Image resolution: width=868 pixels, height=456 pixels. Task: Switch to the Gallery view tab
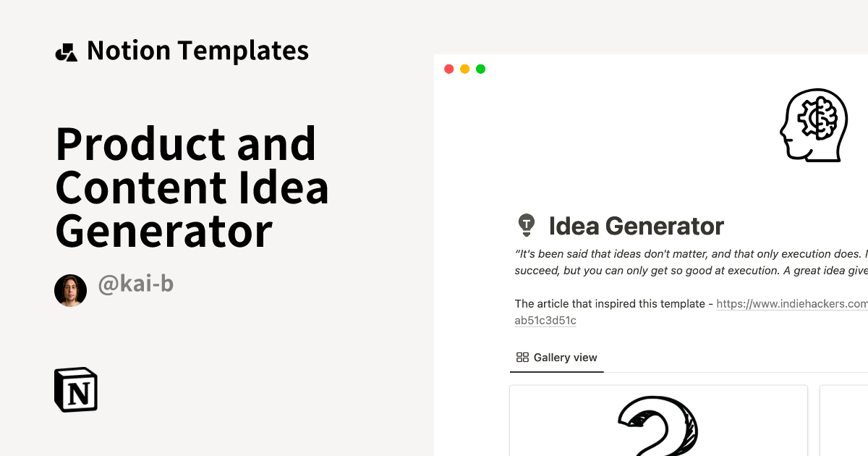click(557, 358)
